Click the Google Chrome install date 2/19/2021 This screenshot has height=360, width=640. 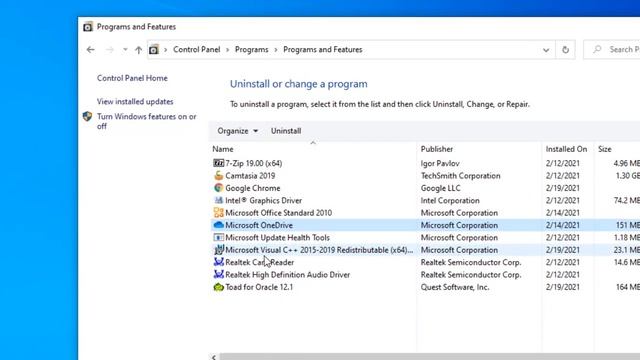click(562, 188)
